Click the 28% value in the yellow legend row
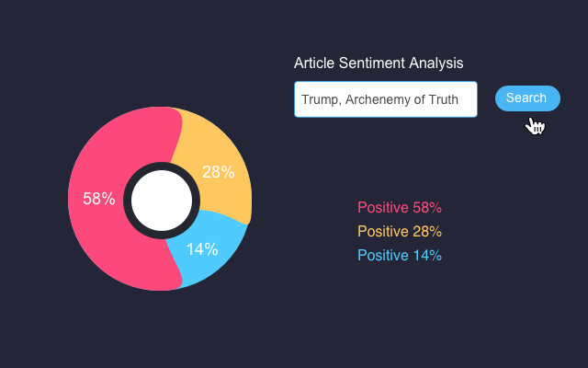Screen dimensions: 588x368 [x=427, y=232]
